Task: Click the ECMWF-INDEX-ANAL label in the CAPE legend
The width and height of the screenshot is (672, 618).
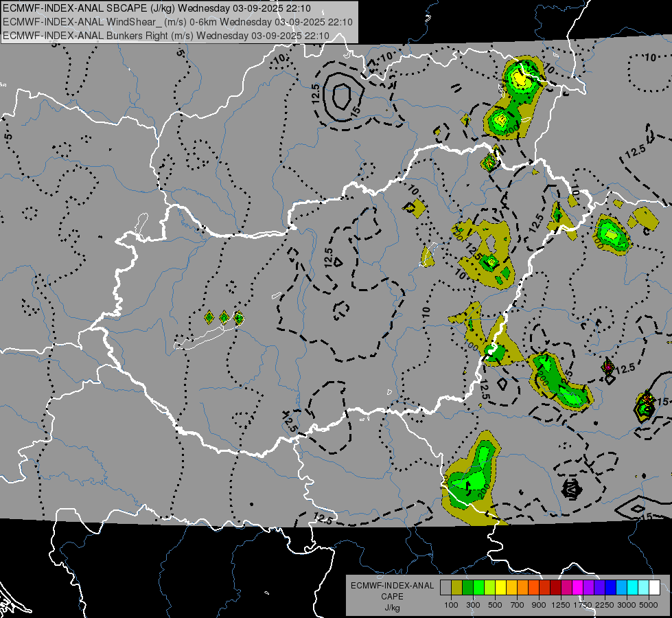Action: [392, 586]
